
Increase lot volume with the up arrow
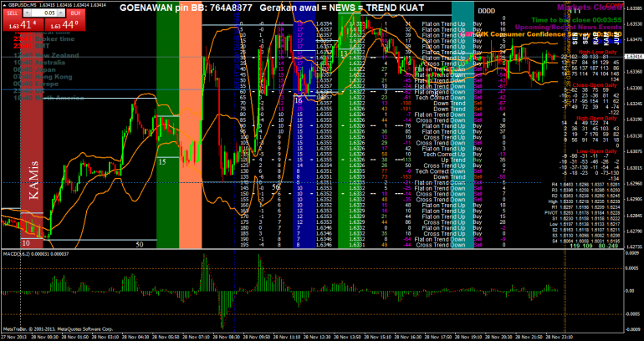tap(61, 13)
